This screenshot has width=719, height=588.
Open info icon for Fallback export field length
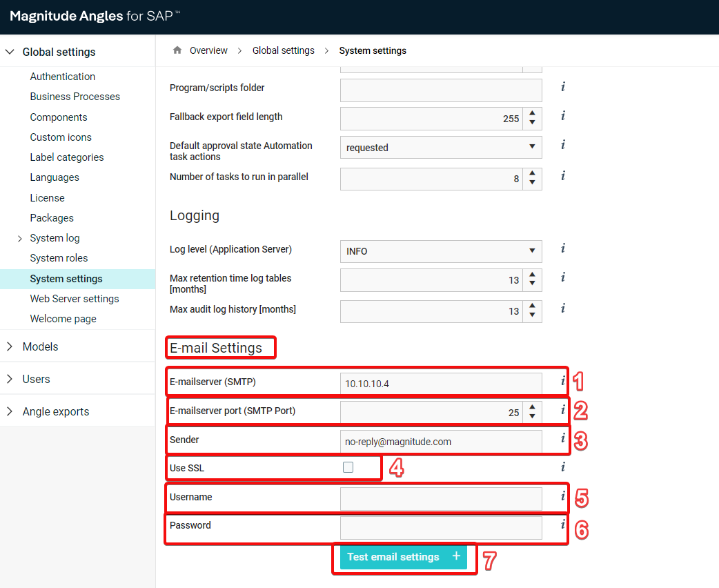point(562,115)
